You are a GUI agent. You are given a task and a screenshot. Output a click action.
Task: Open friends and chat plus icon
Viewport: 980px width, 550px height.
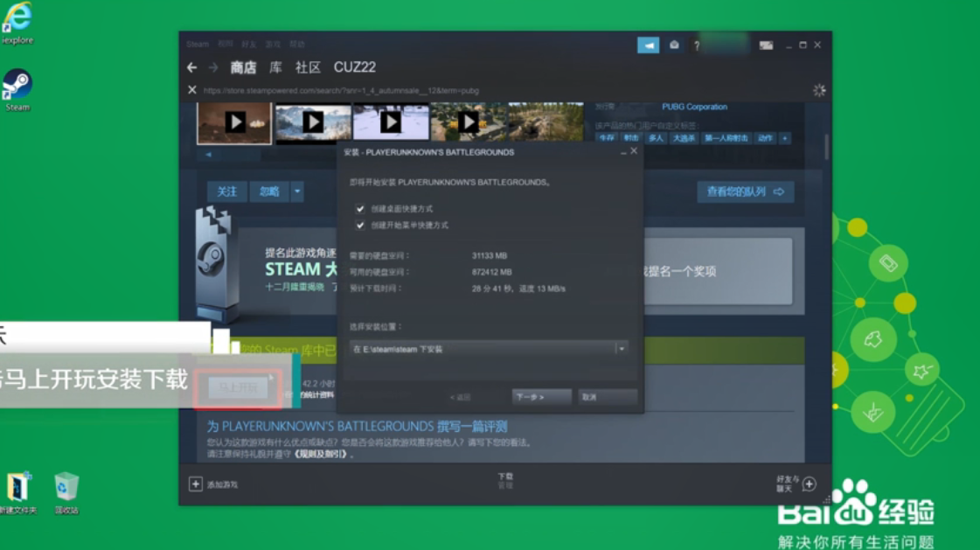coord(810,484)
